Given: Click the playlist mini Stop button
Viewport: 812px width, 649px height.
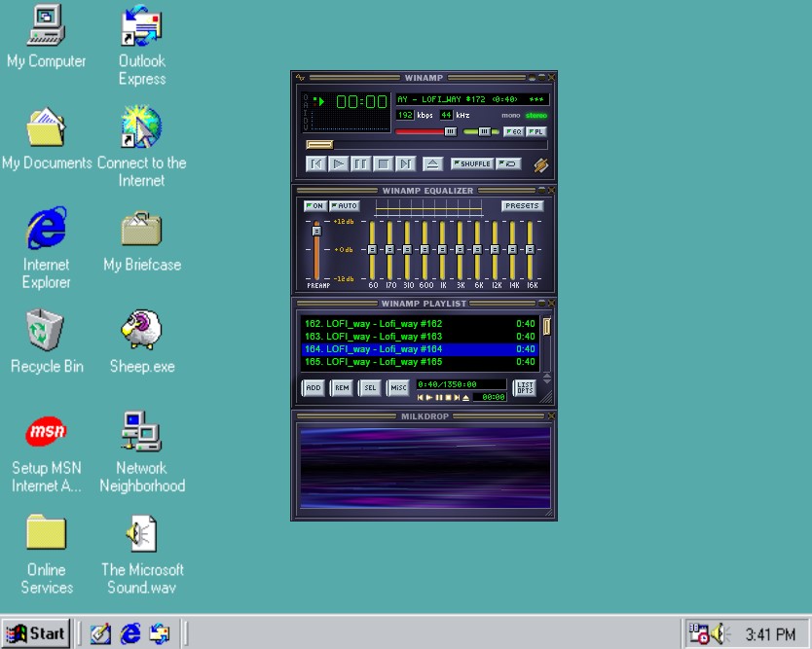Looking at the screenshot, I should pyautogui.click(x=448, y=397).
